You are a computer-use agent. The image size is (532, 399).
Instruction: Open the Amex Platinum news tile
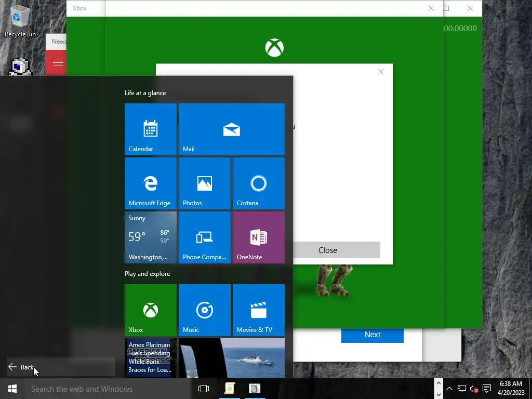[x=151, y=358]
